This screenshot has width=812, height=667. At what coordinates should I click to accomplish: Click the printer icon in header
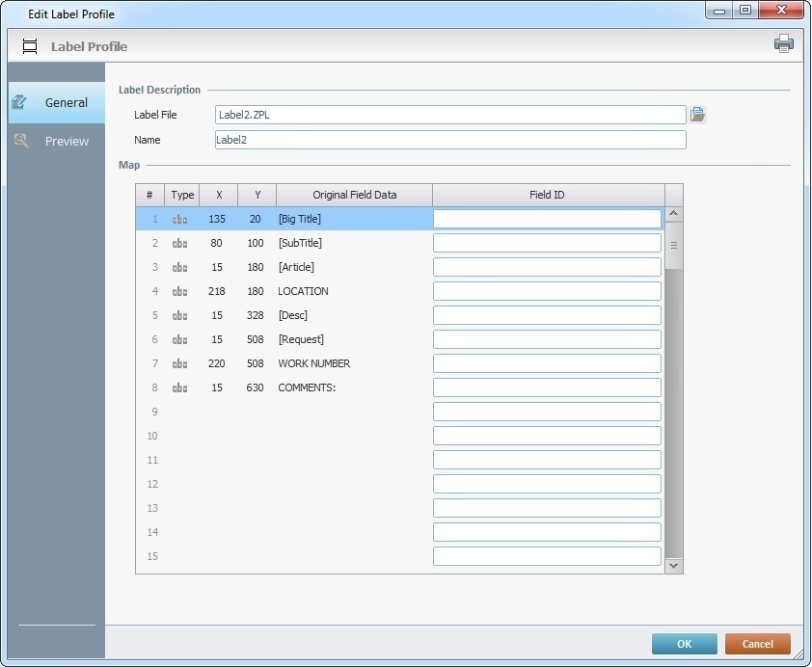click(783, 43)
